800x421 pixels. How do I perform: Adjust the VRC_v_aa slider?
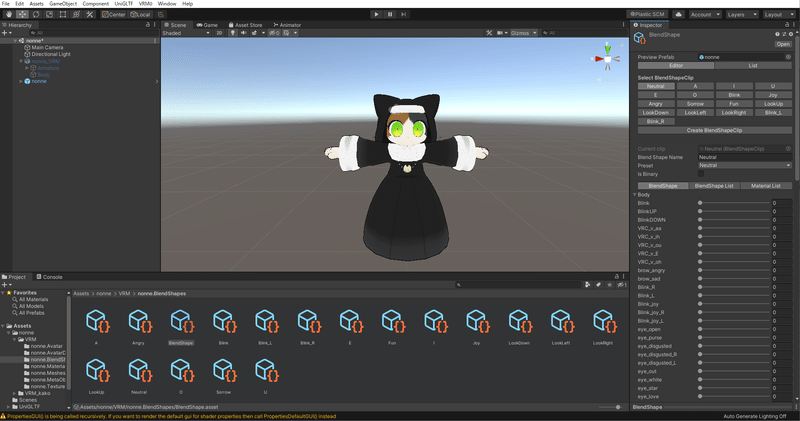[734, 228]
